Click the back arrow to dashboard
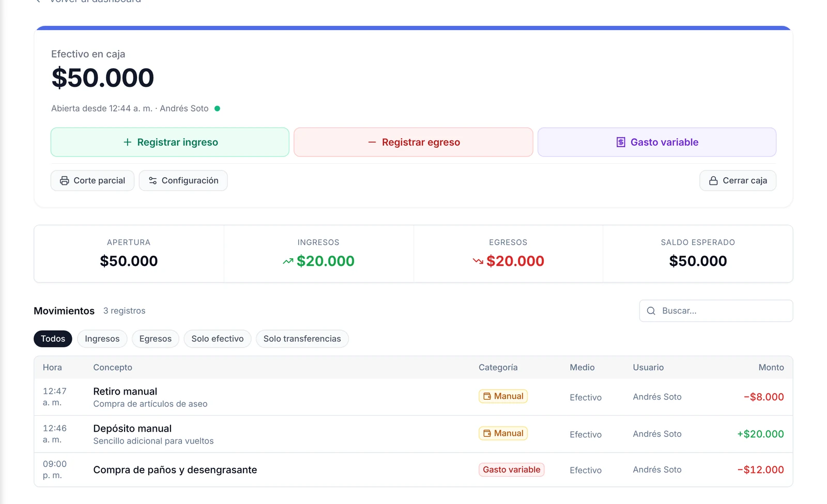 38,1
